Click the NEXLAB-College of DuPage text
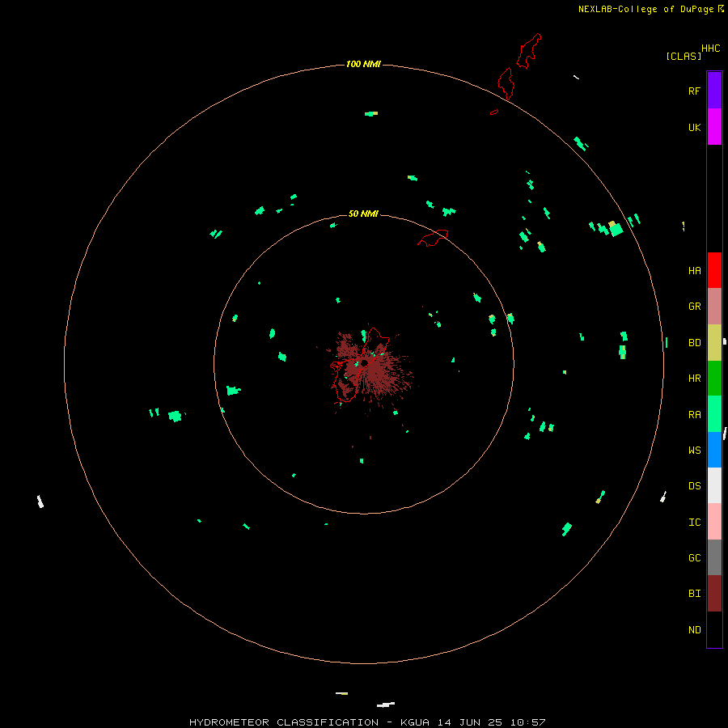 (645, 9)
